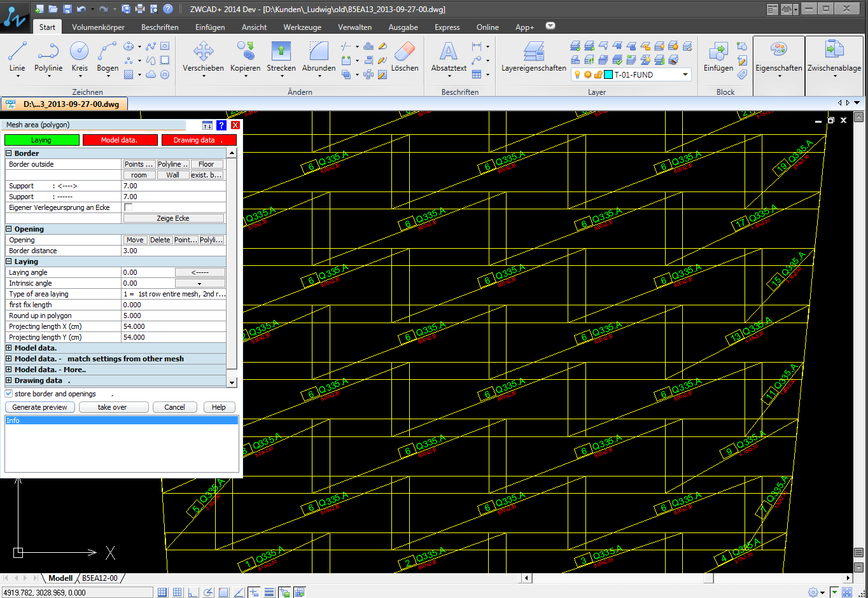
Task: Open Layereigenschaften layer properties
Action: (533, 56)
